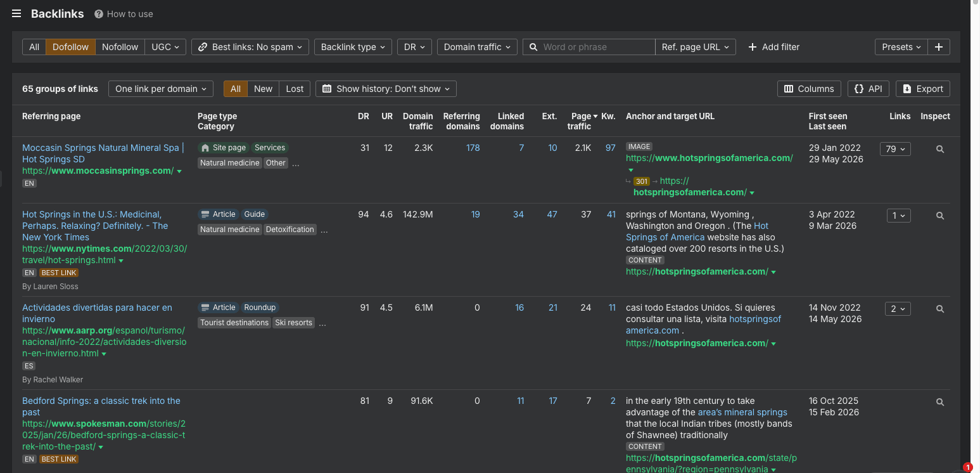Inspect the Moccasin Springs backlink row
The image size is (980, 473).
coord(940,149)
